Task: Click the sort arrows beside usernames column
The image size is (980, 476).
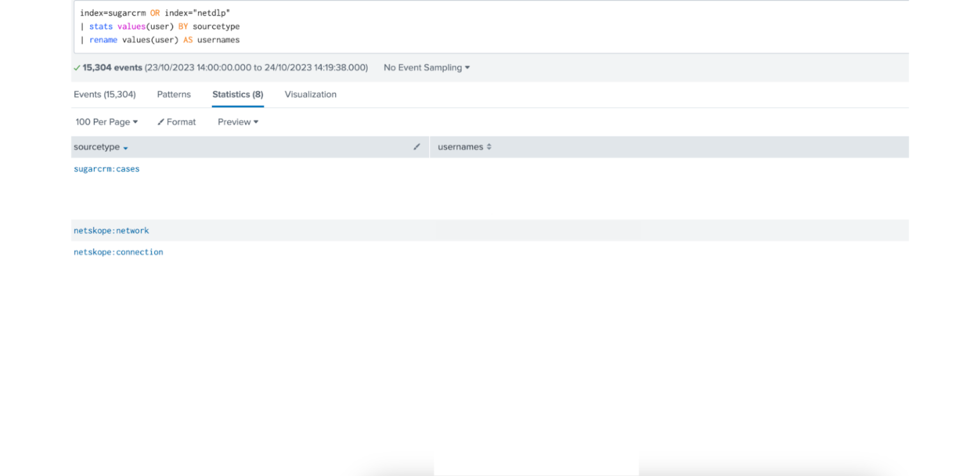Action: coord(489,147)
